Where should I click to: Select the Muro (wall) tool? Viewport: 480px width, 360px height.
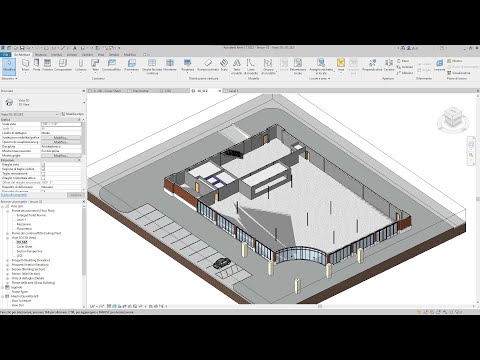[26, 65]
